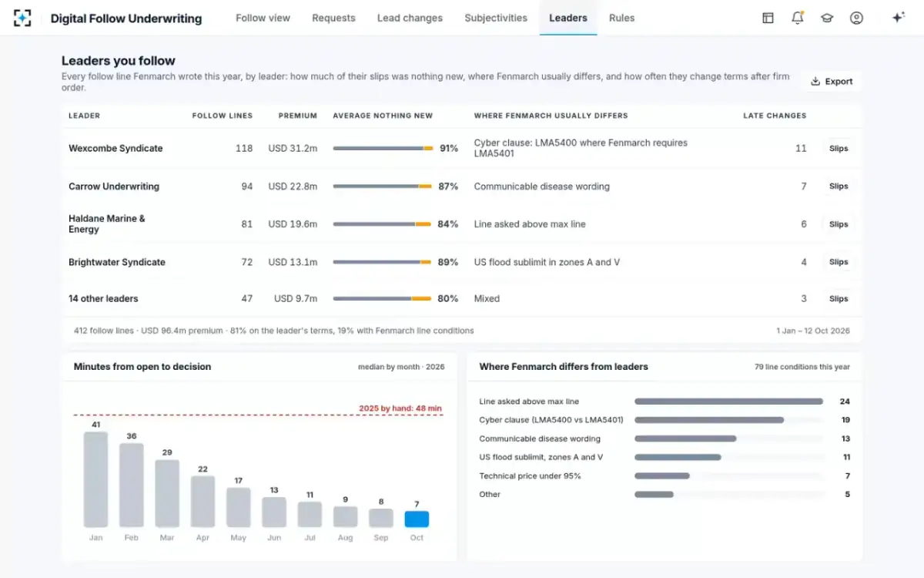This screenshot has width=924, height=578.
Task: Click the September bar in chart
Action: pos(381,518)
